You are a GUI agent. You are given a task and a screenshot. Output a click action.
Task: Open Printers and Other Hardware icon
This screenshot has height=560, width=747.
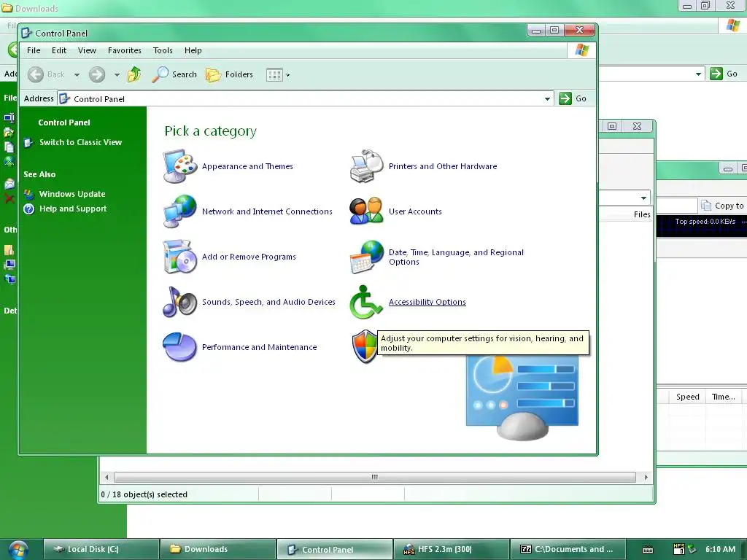(366, 166)
